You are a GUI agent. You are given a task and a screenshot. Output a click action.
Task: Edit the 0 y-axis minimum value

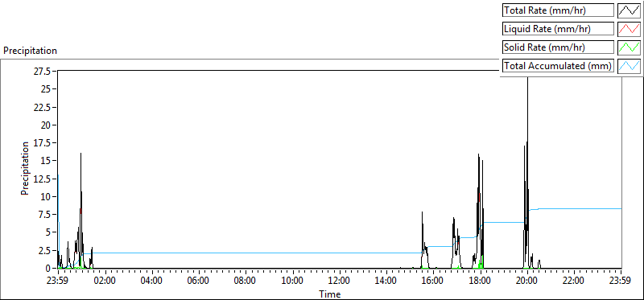coord(49,268)
